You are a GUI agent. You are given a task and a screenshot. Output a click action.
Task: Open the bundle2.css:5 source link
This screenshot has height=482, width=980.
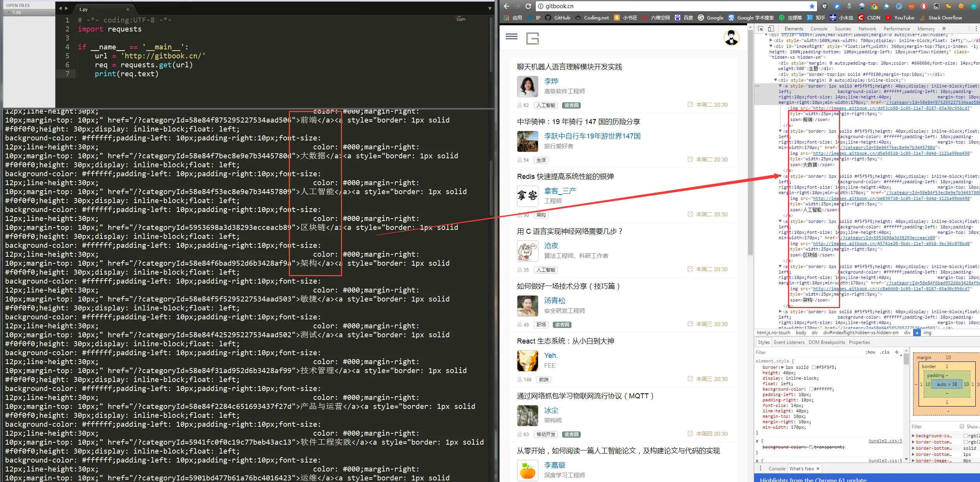coord(885,441)
